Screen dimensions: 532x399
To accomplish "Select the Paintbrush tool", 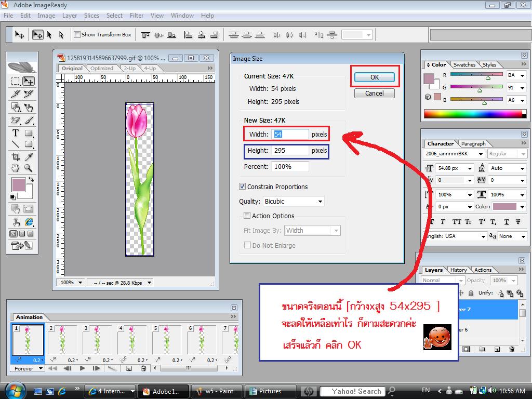I will (x=29, y=120).
